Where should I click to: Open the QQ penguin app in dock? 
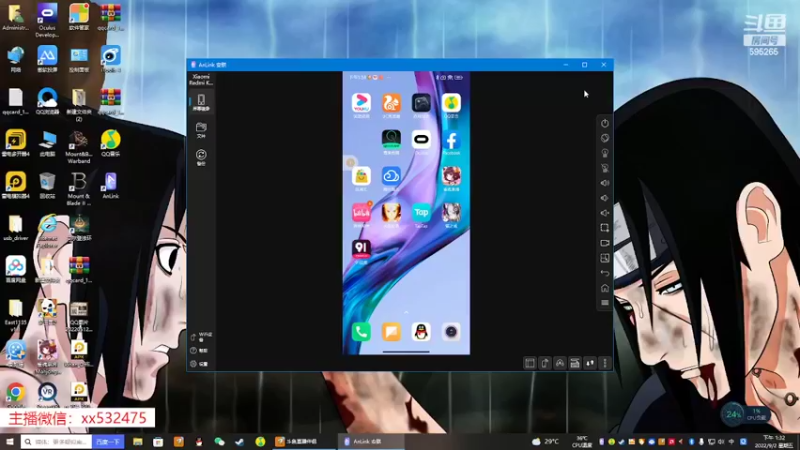click(x=421, y=332)
